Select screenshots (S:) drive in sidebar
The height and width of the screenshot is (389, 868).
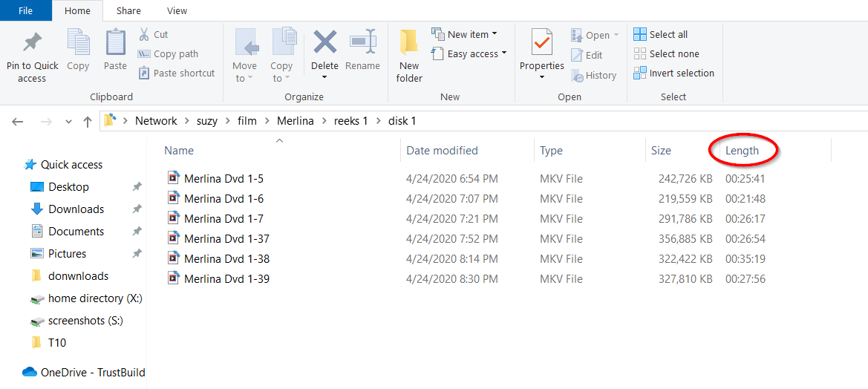(85, 321)
